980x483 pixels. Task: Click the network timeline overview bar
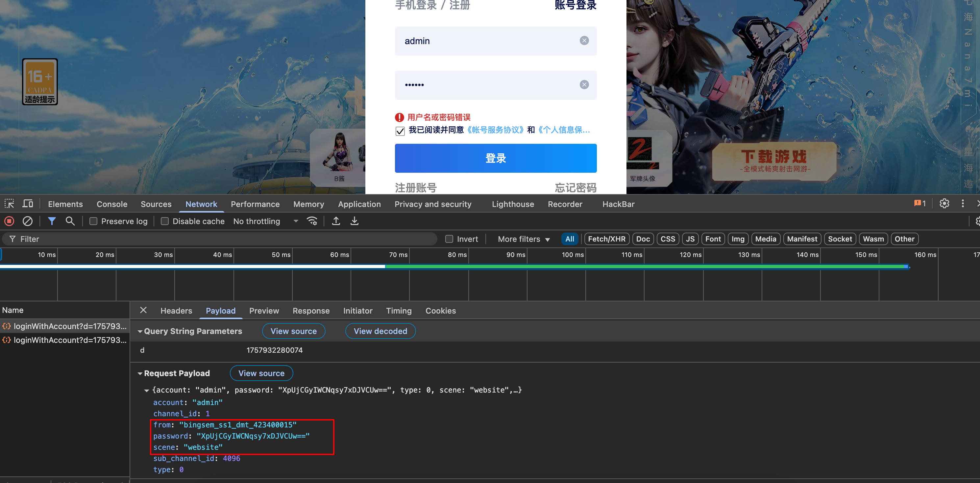pyautogui.click(x=454, y=267)
